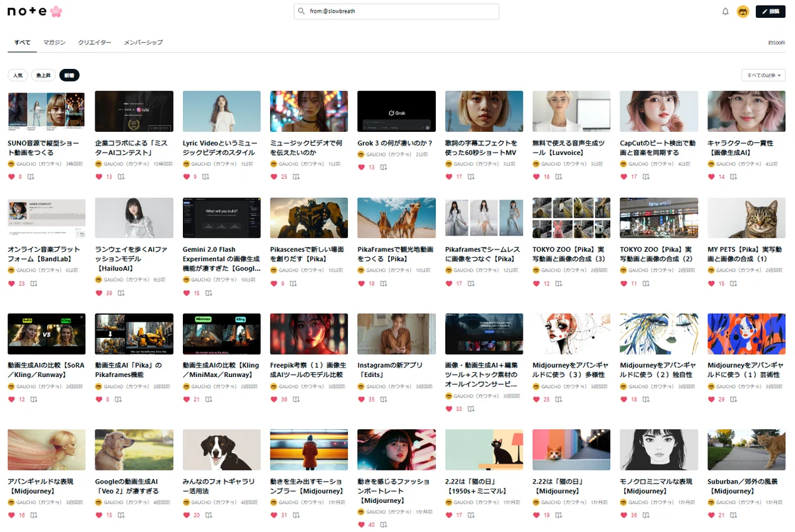Open the Midjourneyをアバンギャルドに使う（2）独自性 title
Screen dimensions: 795x532
tap(659, 370)
